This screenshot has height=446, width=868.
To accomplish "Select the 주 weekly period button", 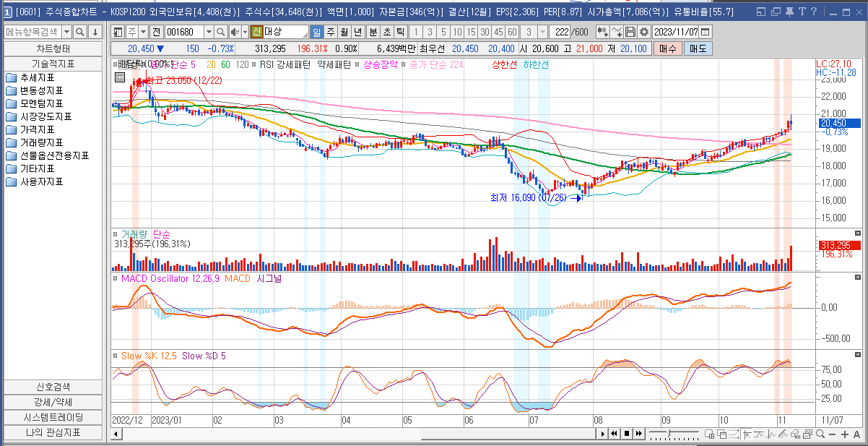I will (x=330, y=32).
